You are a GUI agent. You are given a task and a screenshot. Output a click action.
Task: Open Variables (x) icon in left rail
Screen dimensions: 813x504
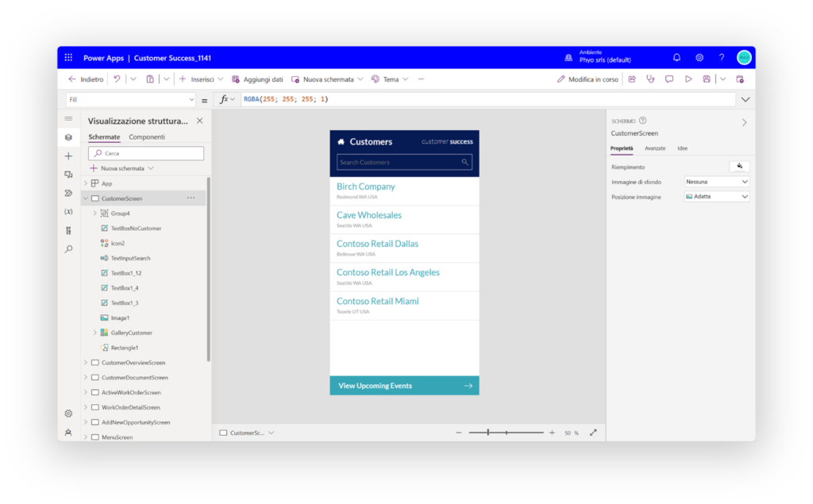(68, 212)
